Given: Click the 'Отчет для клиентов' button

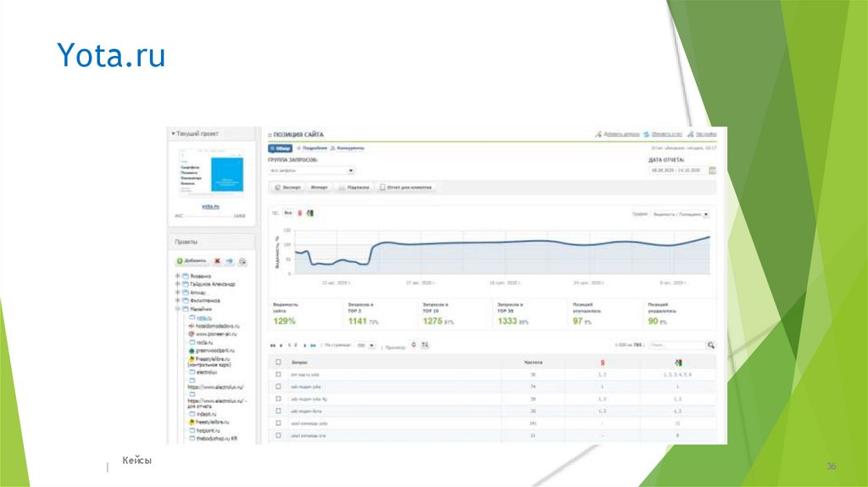Looking at the screenshot, I should (406, 188).
